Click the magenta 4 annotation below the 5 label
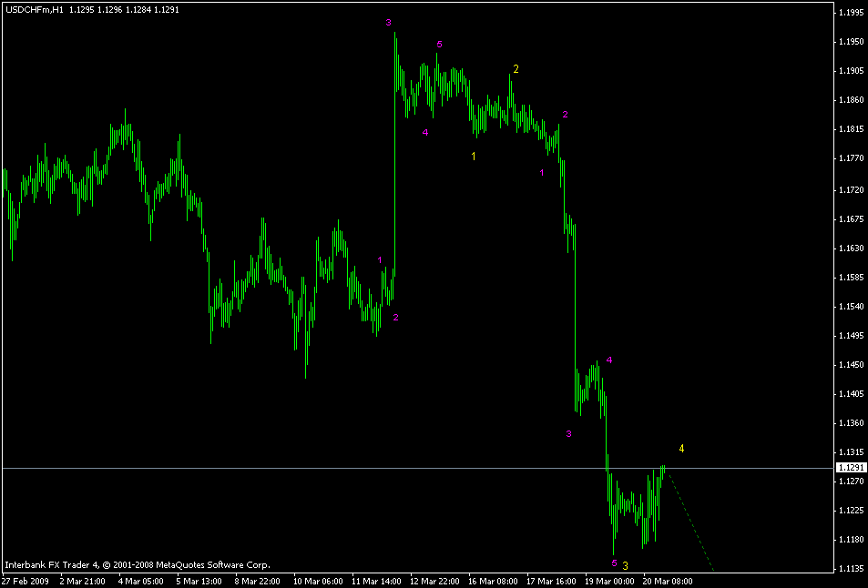Image resolution: width=868 pixels, height=588 pixels. pos(424,133)
